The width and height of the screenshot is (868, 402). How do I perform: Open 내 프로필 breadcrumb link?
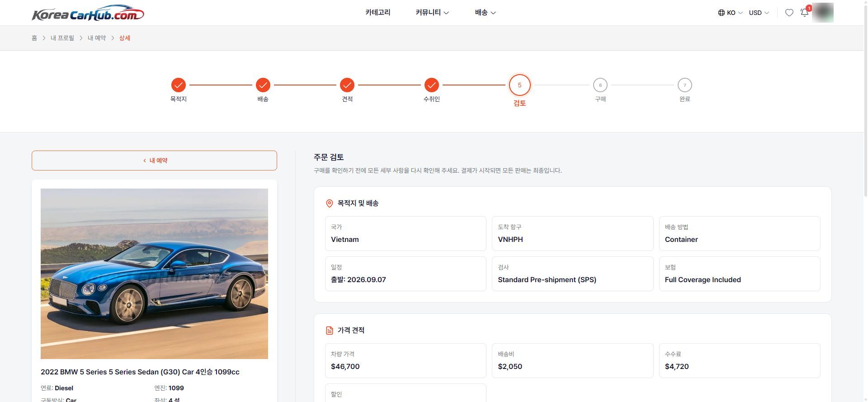pos(62,38)
